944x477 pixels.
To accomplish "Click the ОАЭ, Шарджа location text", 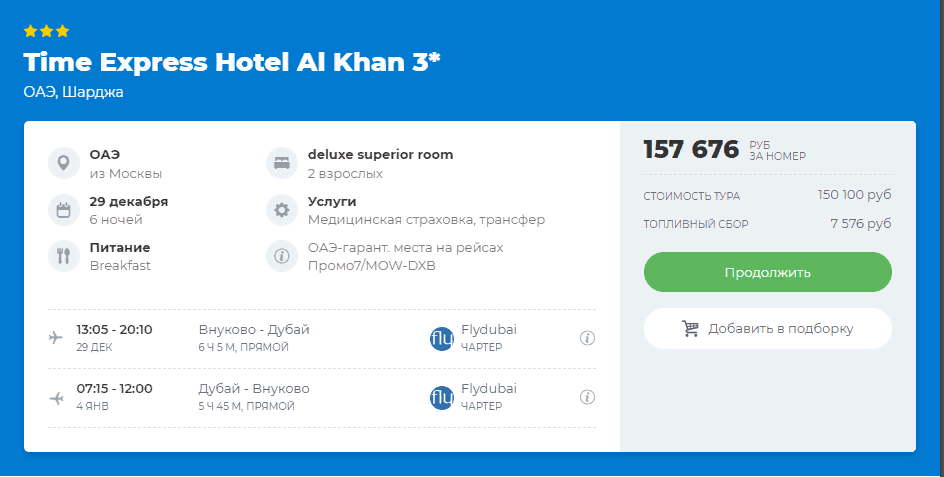I will coord(73,92).
